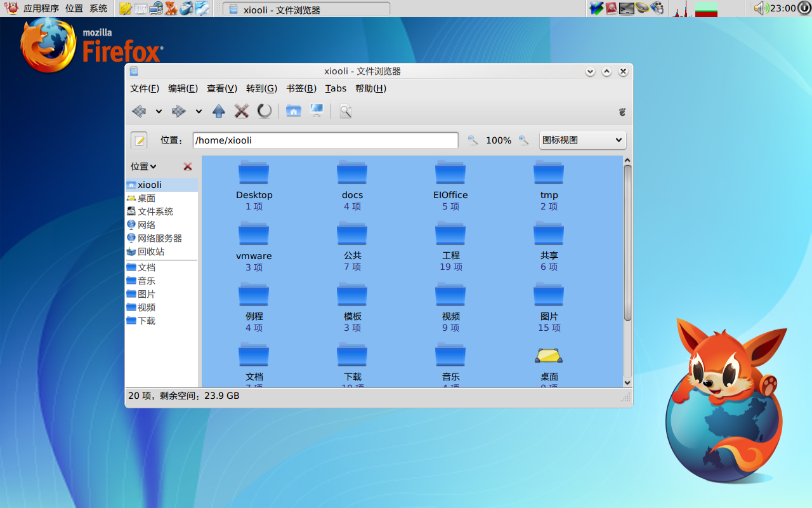Viewport: 812px width, 508px height.
Task: Select the yellow 桌面 icon in file pane
Action: pyautogui.click(x=549, y=356)
